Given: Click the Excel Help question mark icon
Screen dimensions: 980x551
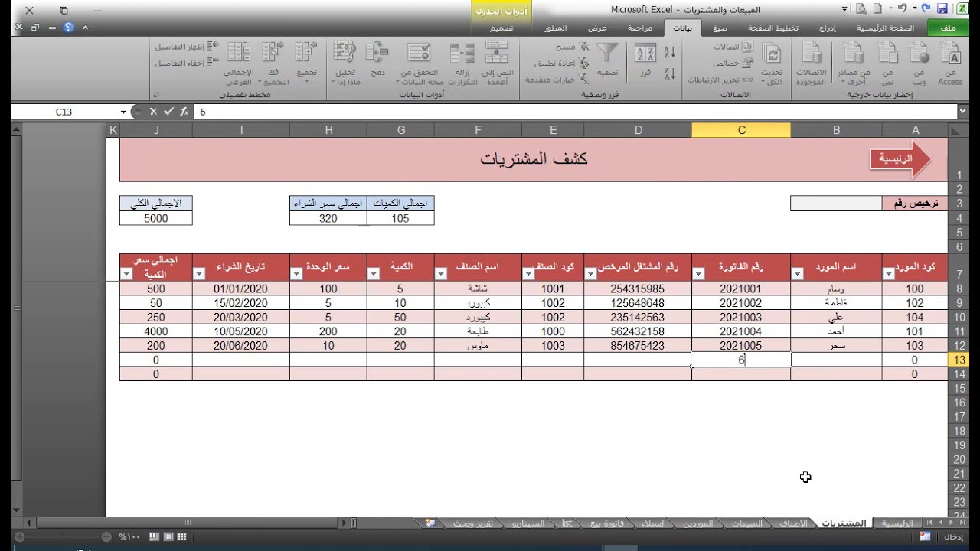Looking at the screenshot, I should coord(68,28).
